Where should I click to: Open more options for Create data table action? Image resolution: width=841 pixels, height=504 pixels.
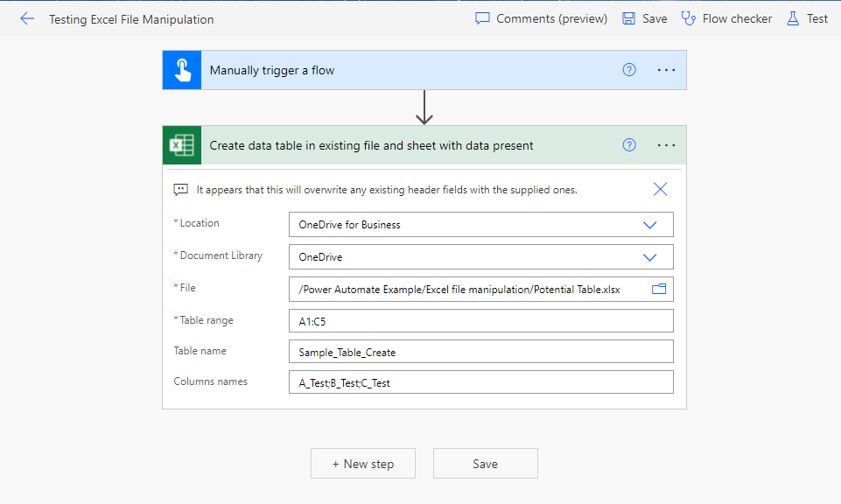tap(666, 144)
